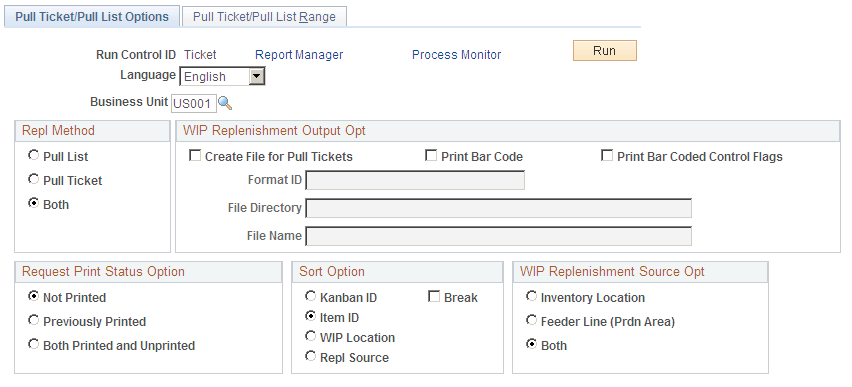This screenshot has width=852, height=387.
Task: Click the Run Control ID value Ticket
Action: point(200,55)
